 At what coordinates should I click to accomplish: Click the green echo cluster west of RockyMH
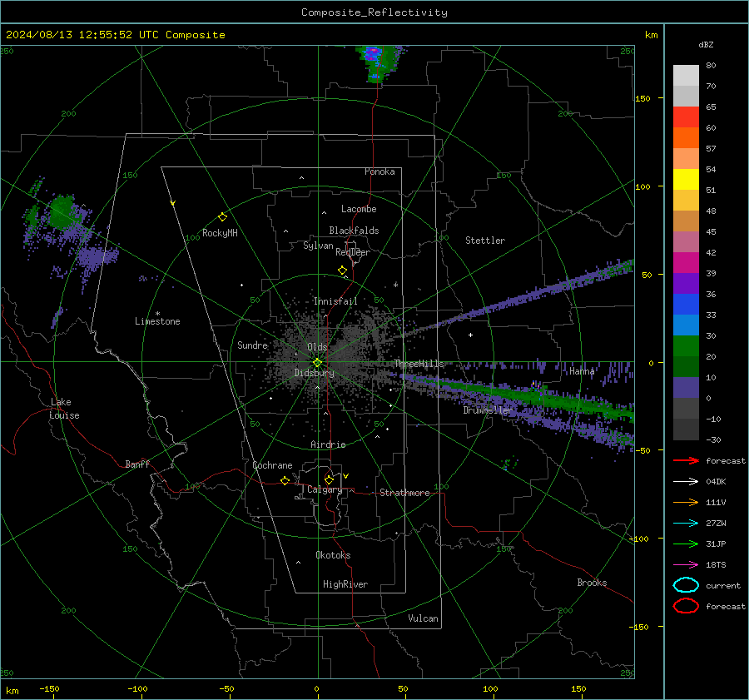[63, 211]
